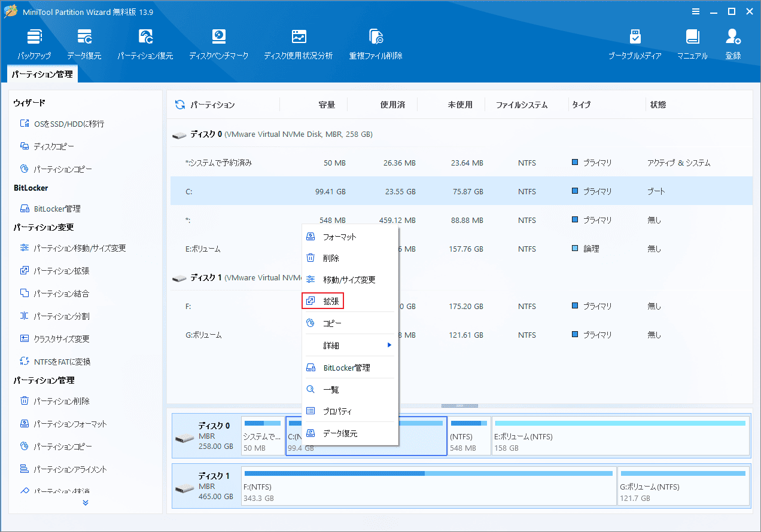Screen dimensions: 761x532
Task: Expand the 詳細 submenu arrow
Action: pyautogui.click(x=389, y=345)
